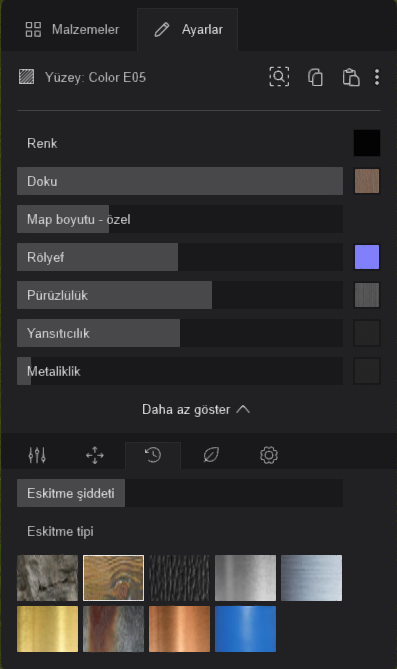Click the pick material magnifier icon
Screen dimensions: 397x669
coord(279,77)
